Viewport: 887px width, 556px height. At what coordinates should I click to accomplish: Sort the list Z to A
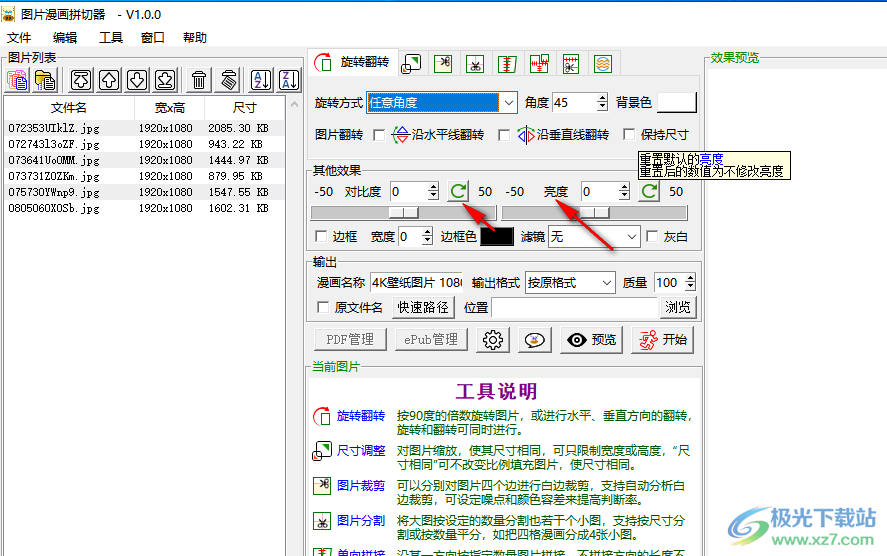pyautogui.click(x=289, y=80)
